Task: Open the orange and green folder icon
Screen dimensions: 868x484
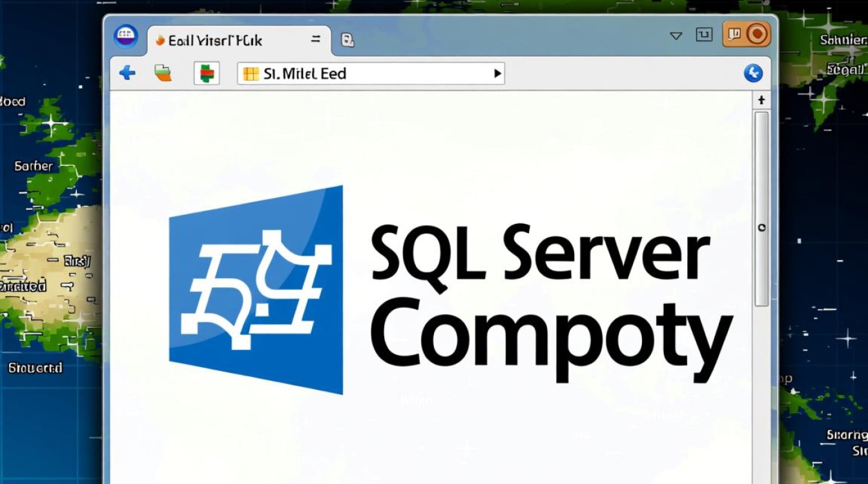Action: click(163, 73)
